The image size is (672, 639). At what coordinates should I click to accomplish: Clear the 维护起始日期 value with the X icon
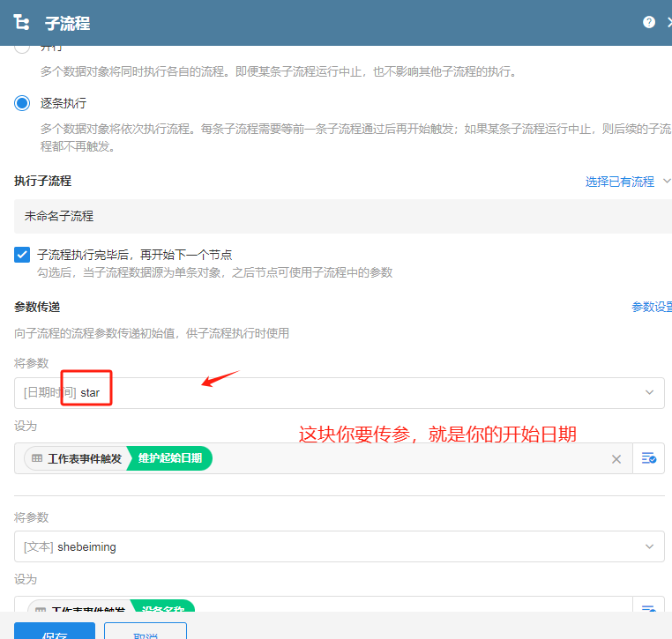(x=616, y=458)
